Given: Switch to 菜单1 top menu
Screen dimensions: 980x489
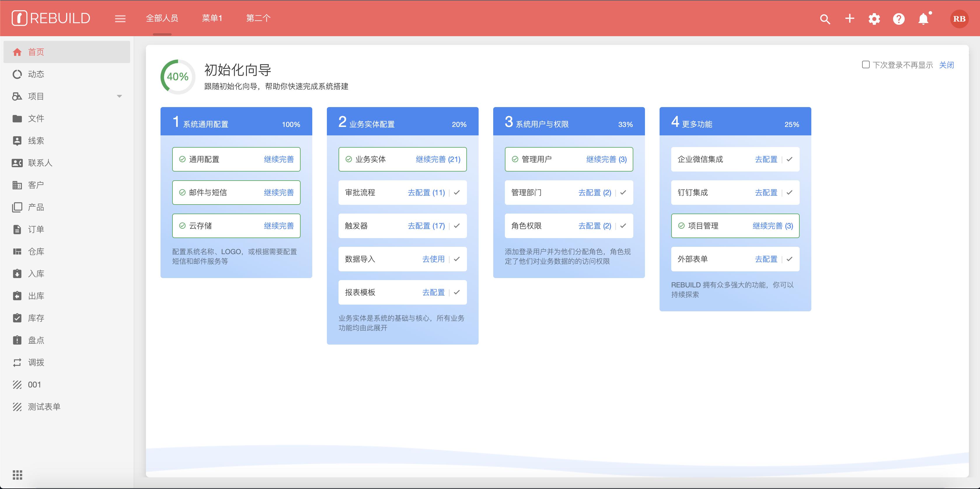Looking at the screenshot, I should point(212,18).
